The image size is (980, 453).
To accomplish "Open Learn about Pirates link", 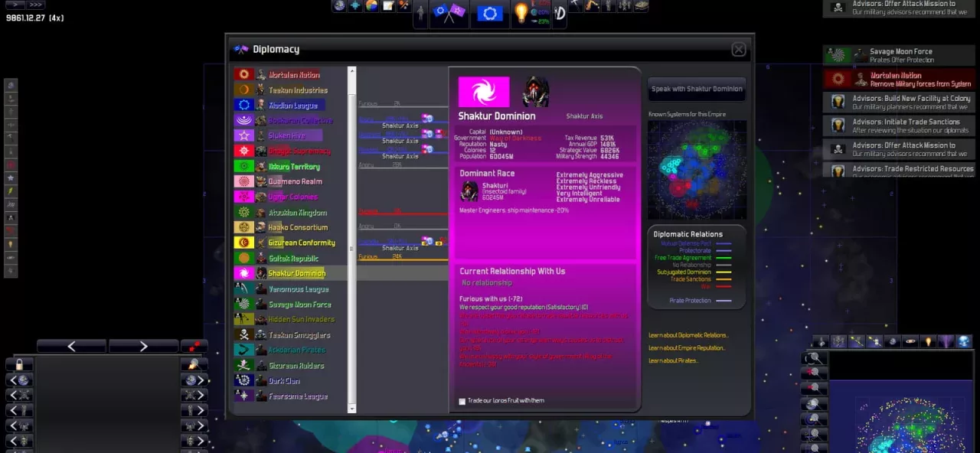I will (673, 360).
